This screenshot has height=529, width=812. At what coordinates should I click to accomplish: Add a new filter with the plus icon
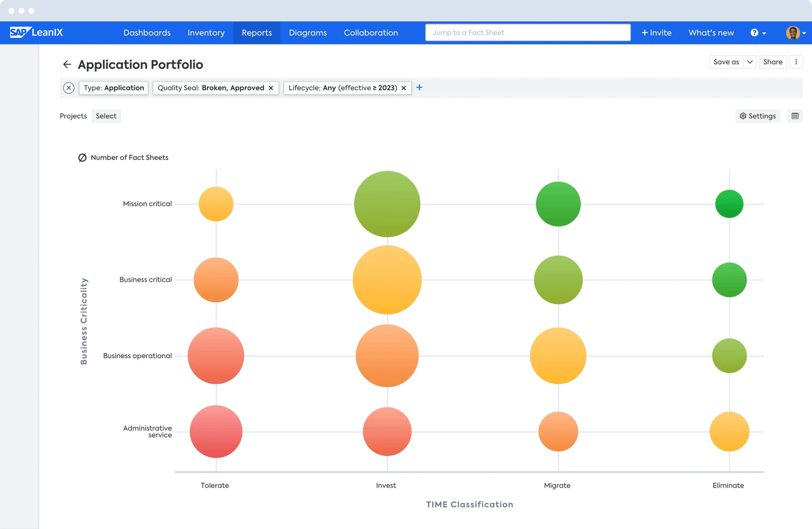click(x=419, y=88)
